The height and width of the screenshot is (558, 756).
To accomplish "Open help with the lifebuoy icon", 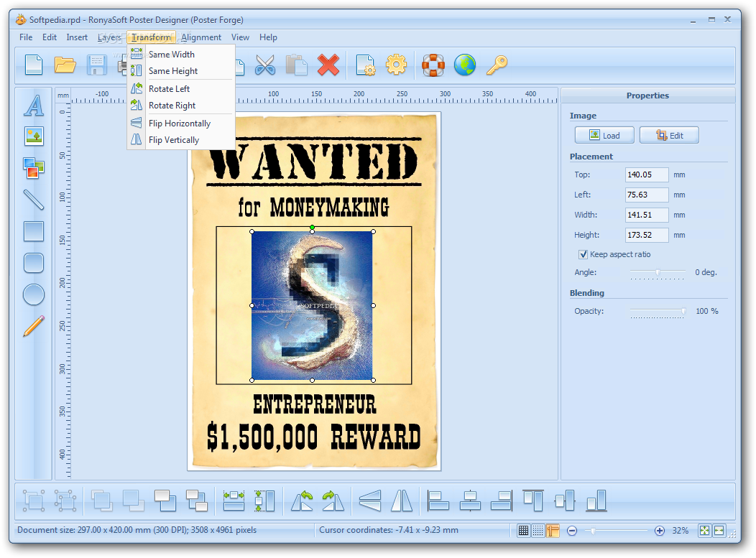I will (x=433, y=65).
